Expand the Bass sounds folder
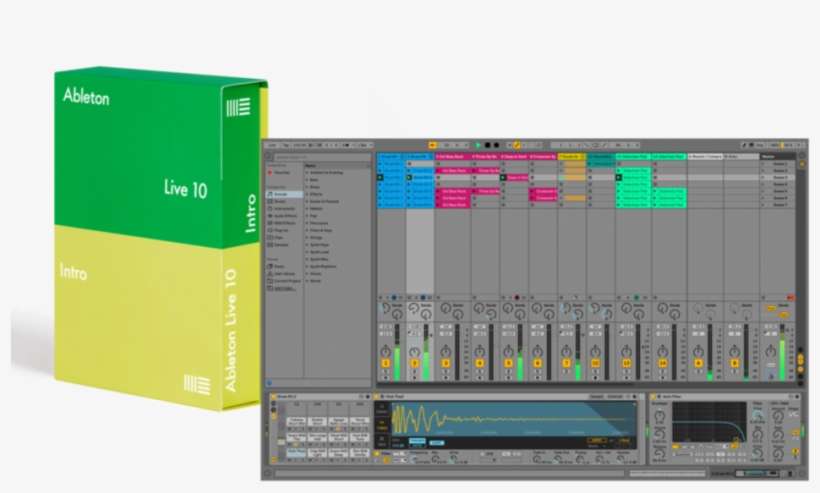The width and height of the screenshot is (820, 493). [x=308, y=180]
